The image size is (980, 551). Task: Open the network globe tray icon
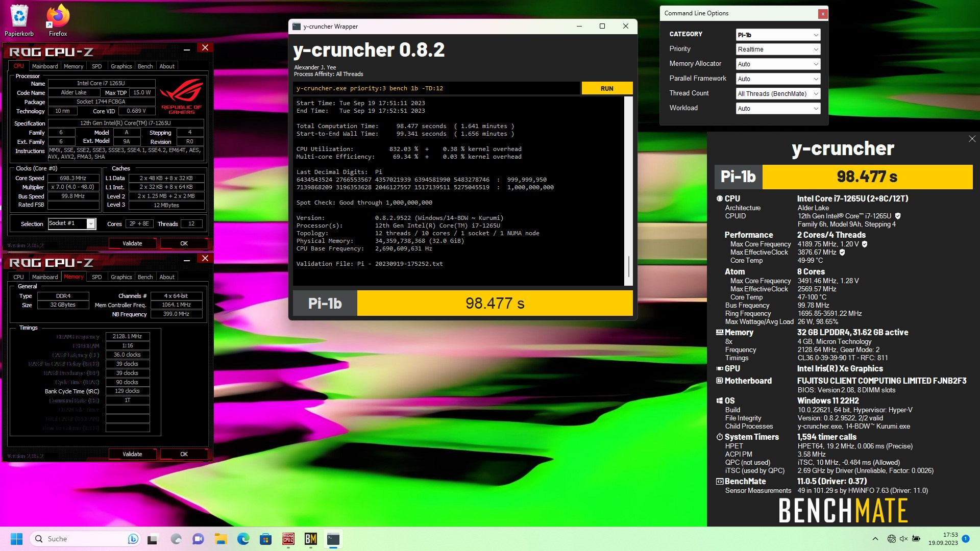892,539
